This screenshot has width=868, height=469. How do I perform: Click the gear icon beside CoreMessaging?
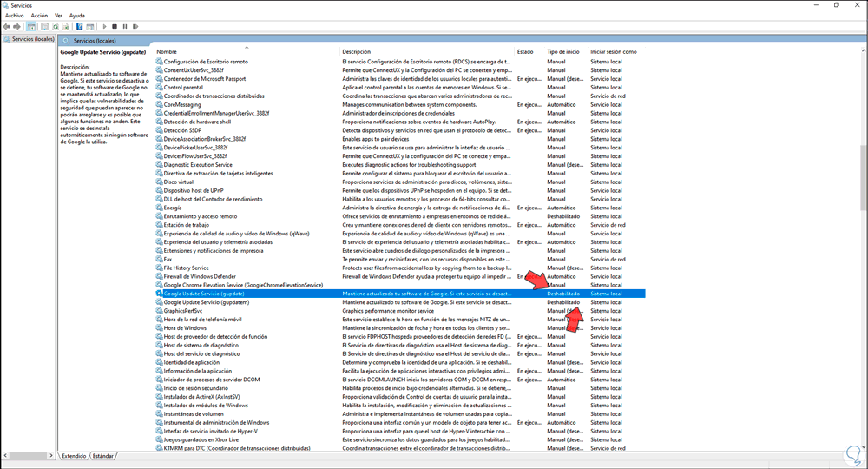coord(160,104)
